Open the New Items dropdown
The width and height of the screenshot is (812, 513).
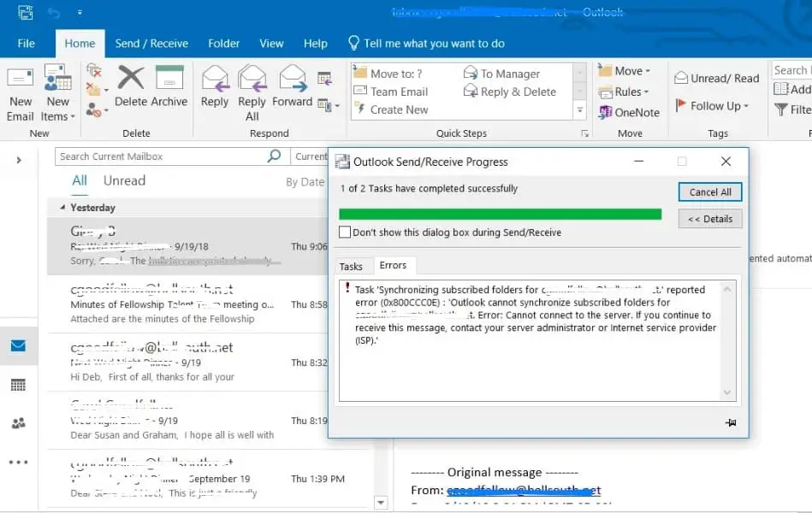(x=57, y=93)
